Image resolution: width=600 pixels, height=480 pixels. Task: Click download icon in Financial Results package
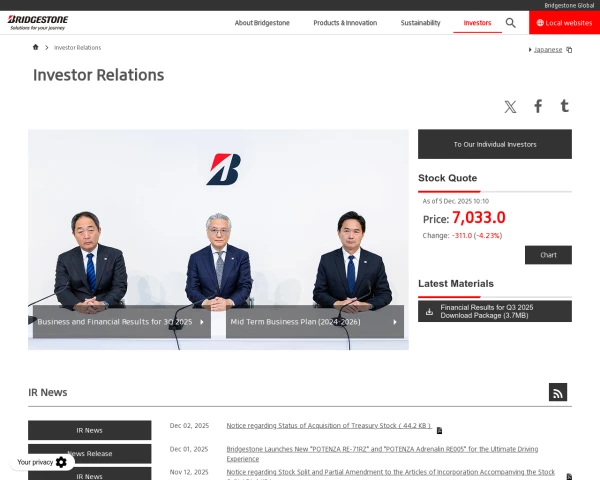(x=429, y=312)
